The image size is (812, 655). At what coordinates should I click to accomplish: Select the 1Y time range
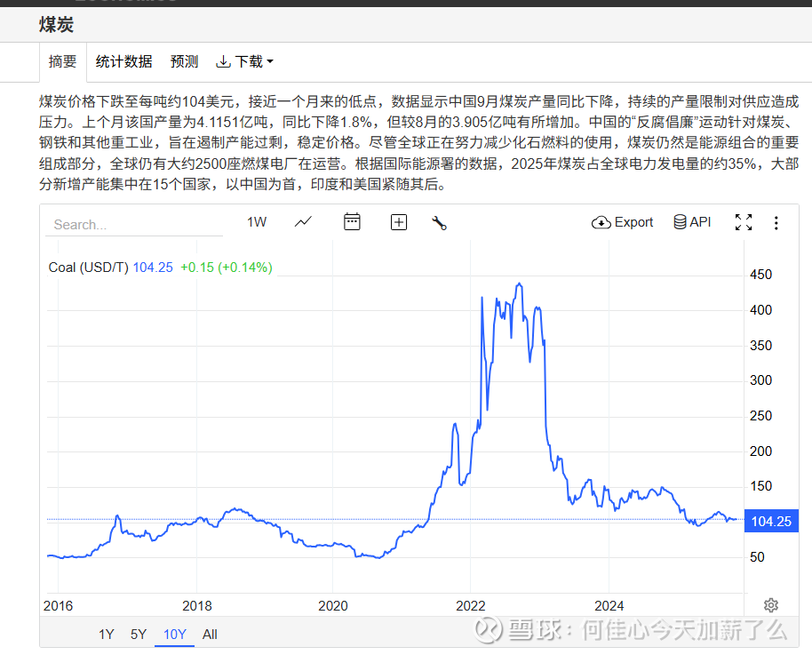(106, 635)
